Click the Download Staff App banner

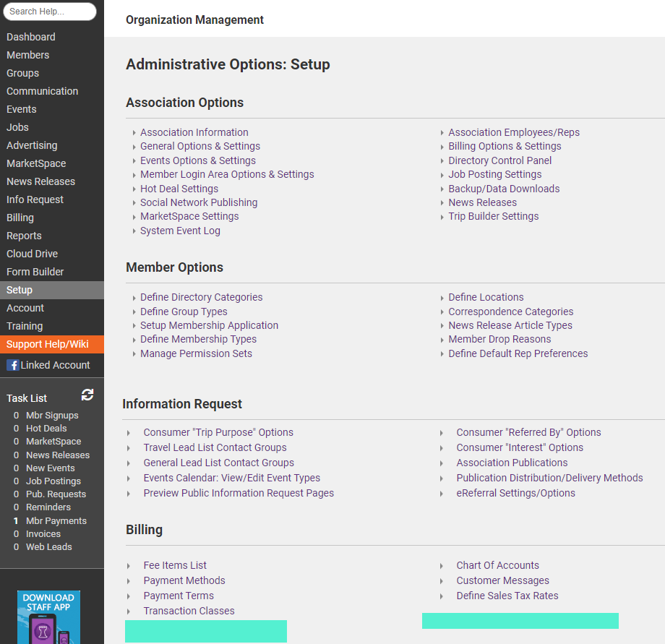(x=48, y=617)
